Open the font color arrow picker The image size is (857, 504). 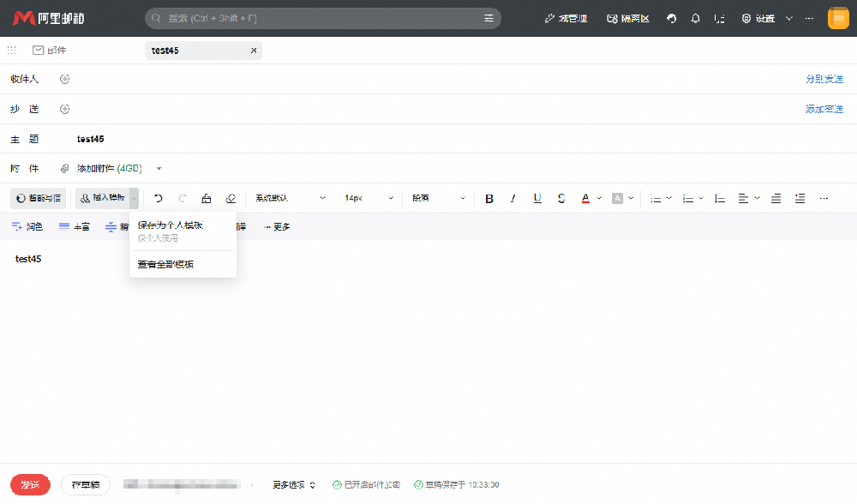[x=599, y=199]
